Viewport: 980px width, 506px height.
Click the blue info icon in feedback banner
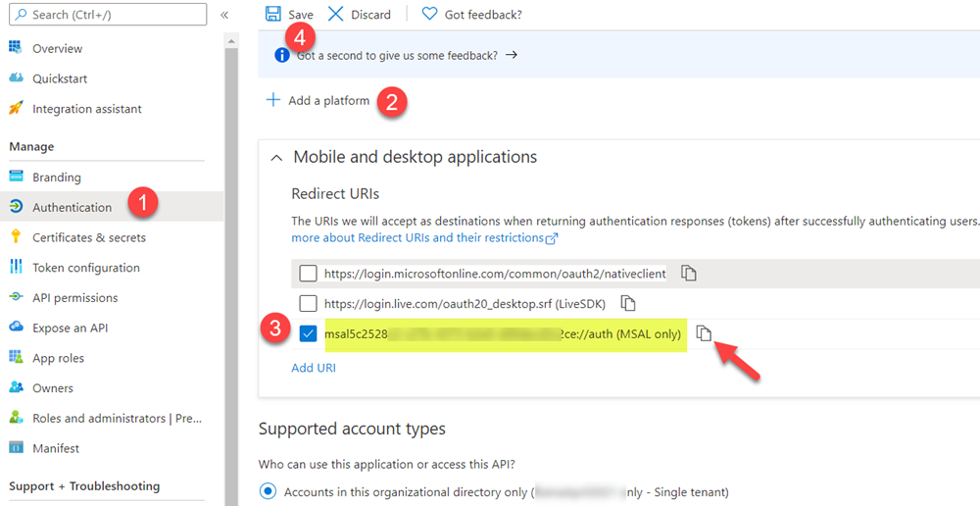tap(282, 56)
